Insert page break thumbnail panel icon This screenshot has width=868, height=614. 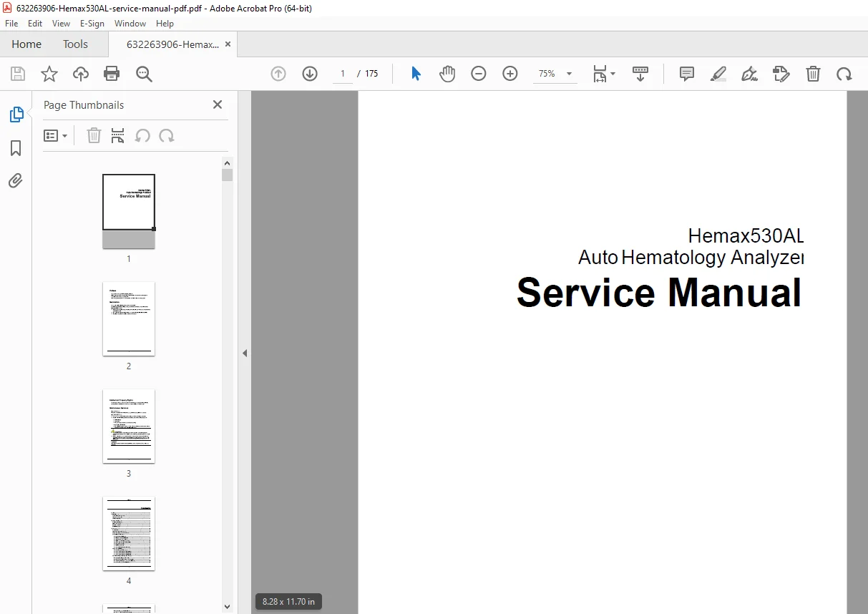118,135
